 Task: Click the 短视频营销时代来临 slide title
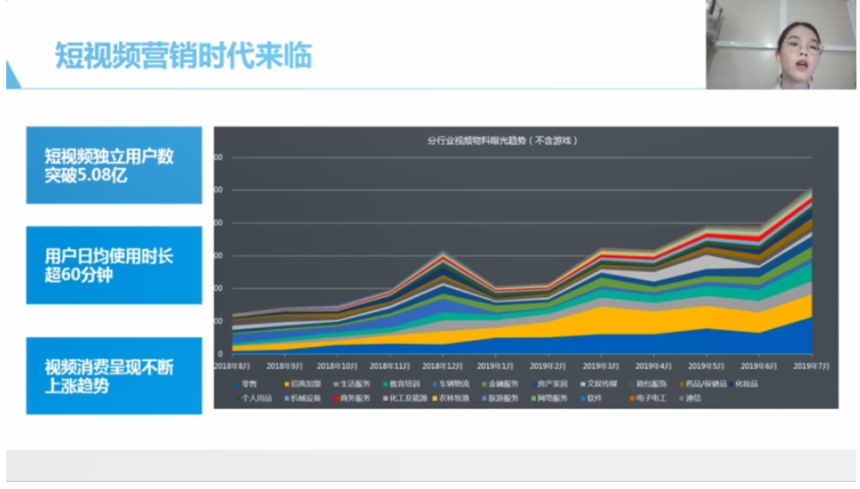click(183, 55)
